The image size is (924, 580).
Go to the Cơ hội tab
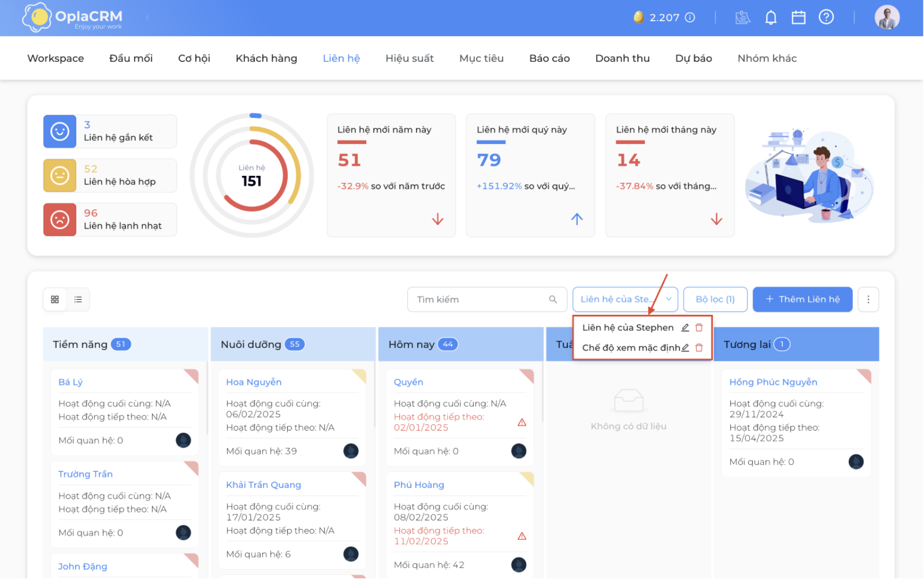click(194, 58)
